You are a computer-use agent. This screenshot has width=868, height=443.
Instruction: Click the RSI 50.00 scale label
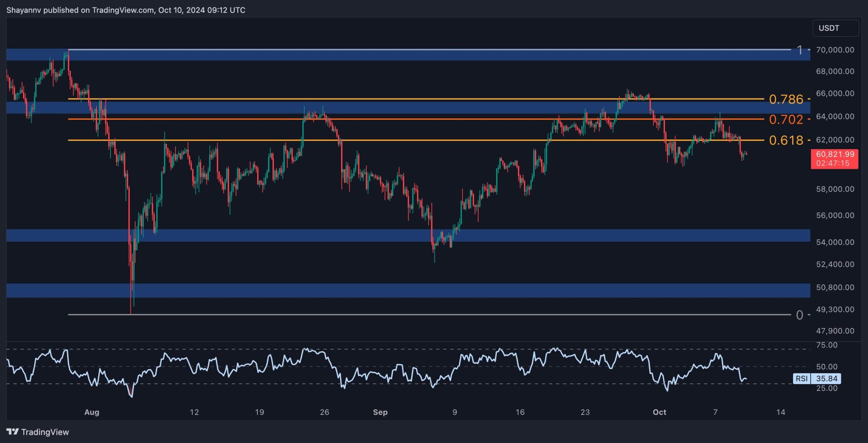[x=827, y=366]
